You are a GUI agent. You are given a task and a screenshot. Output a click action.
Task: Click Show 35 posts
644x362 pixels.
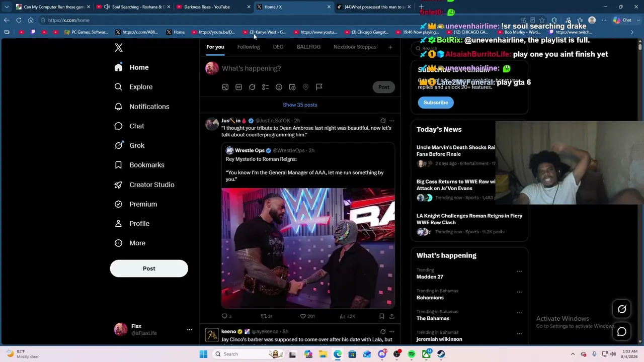300,105
